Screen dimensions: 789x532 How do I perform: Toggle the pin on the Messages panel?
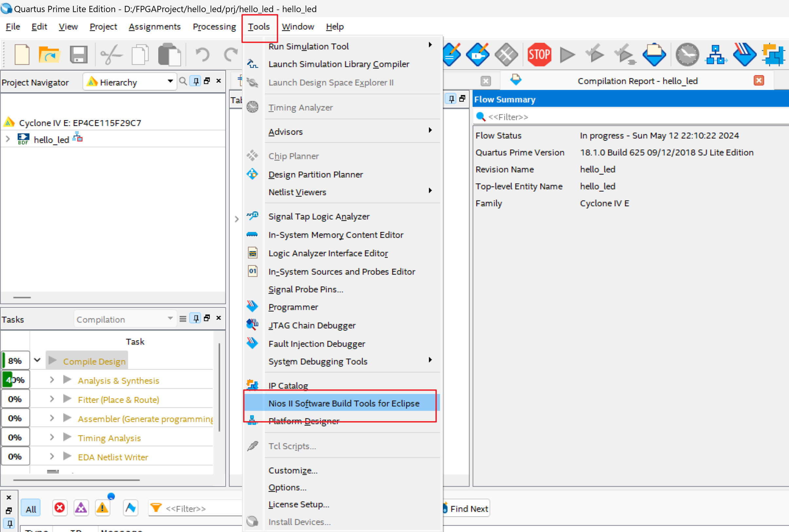[x=9, y=523]
